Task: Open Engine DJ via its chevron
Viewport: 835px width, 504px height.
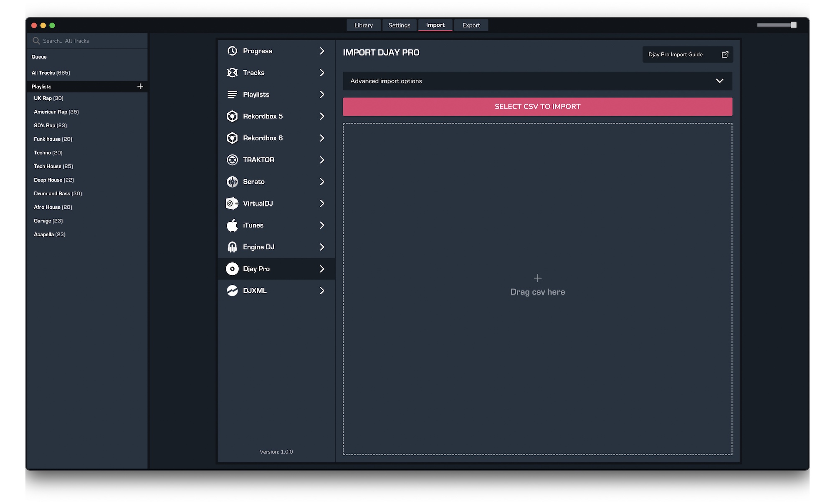Action: coord(322,247)
